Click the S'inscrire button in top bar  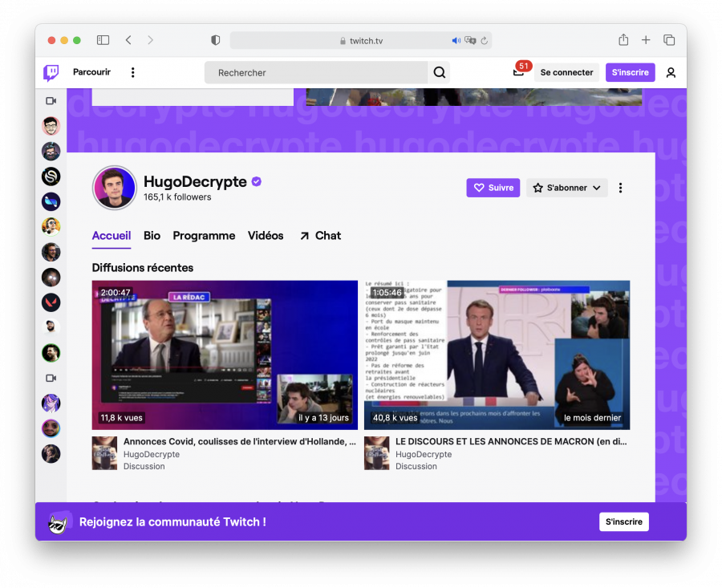click(630, 72)
